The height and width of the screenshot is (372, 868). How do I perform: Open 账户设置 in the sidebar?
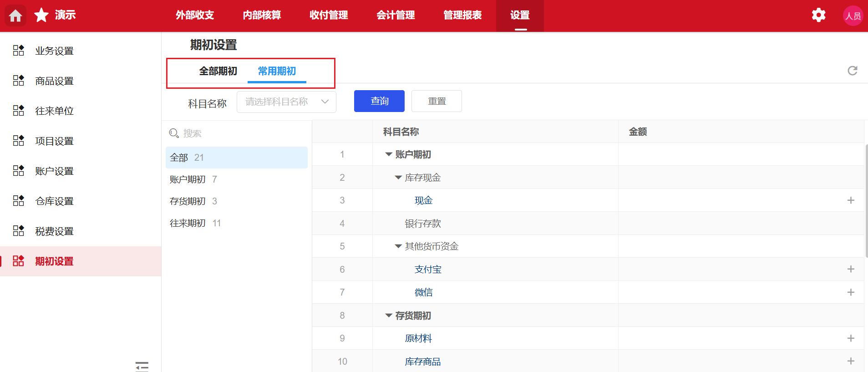click(54, 171)
